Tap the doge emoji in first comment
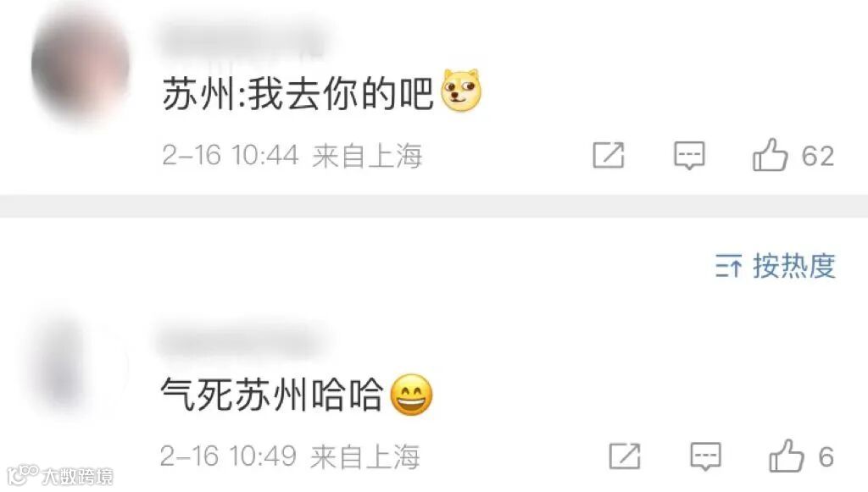The width and height of the screenshot is (868, 492). [461, 90]
